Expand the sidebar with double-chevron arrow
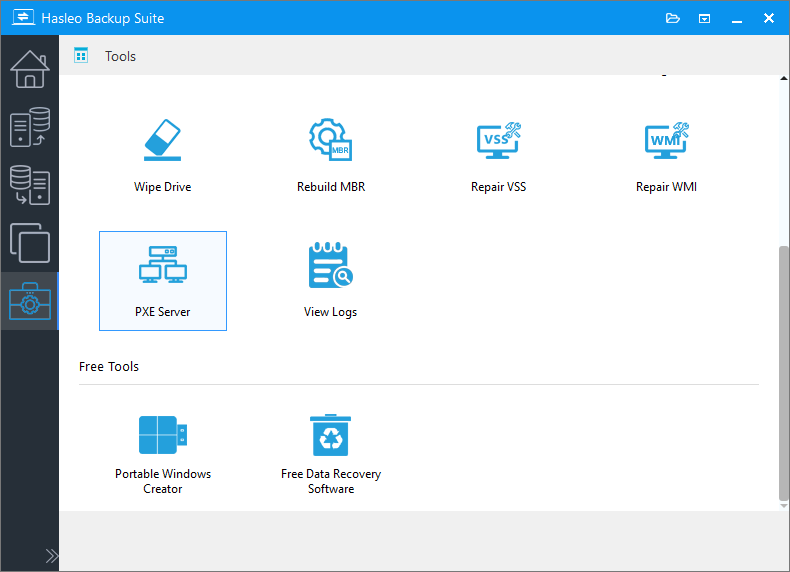Viewport: 790px width, 572px height. tap(51, 555)
